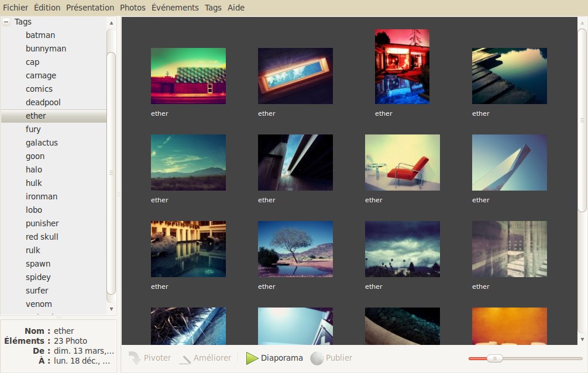
Task: Select the red chair photo
Action: pyautogui.click(x=403, y=163)
